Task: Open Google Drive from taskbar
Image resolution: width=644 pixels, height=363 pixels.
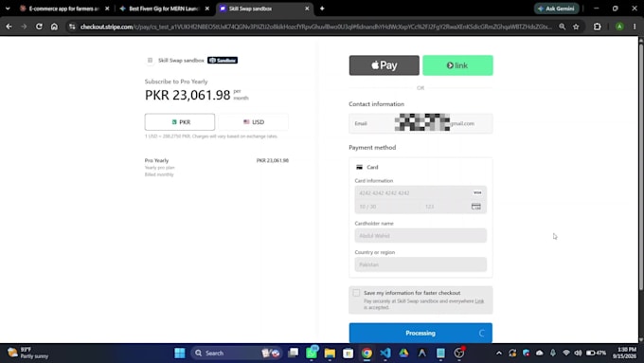Action: click(x=403, y=353)
